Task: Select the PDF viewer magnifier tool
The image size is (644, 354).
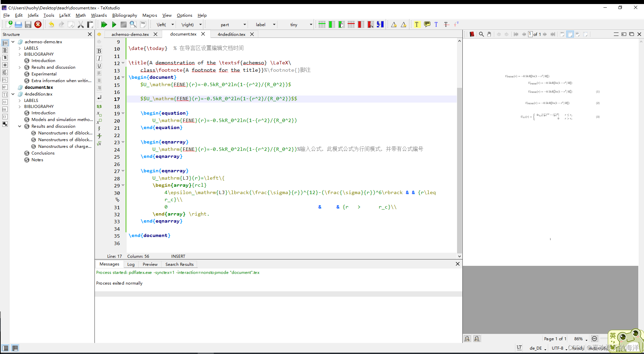Action: pyautogui.click(x=481, y=34)
